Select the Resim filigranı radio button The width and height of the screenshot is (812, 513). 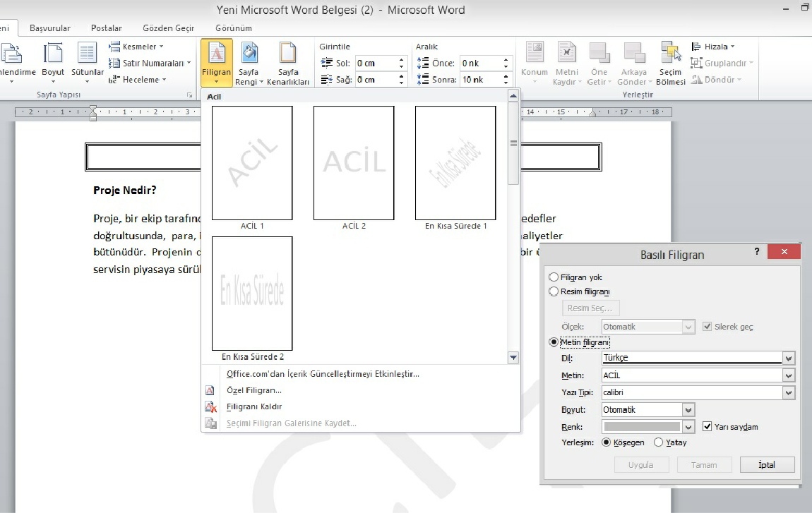554,291
